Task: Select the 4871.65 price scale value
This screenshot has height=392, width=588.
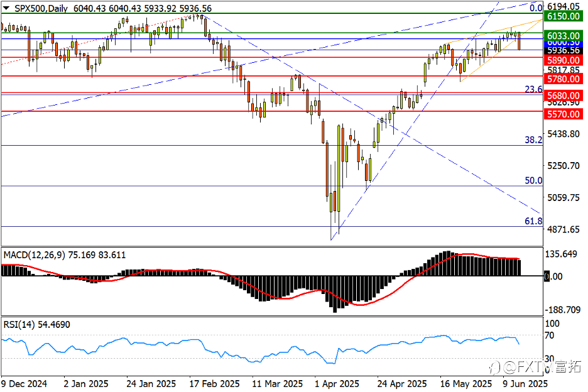Action: (x=563, y=229)
